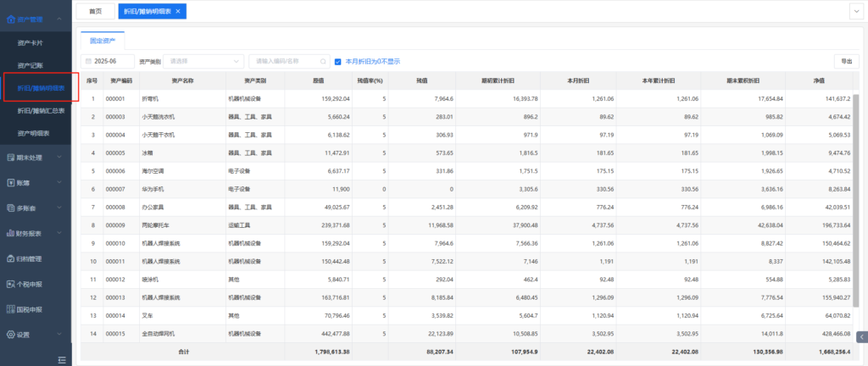This screenshot has width=868, height=366.
Task: Click the 多账套 sidebar icon
Action: (10, 208)
